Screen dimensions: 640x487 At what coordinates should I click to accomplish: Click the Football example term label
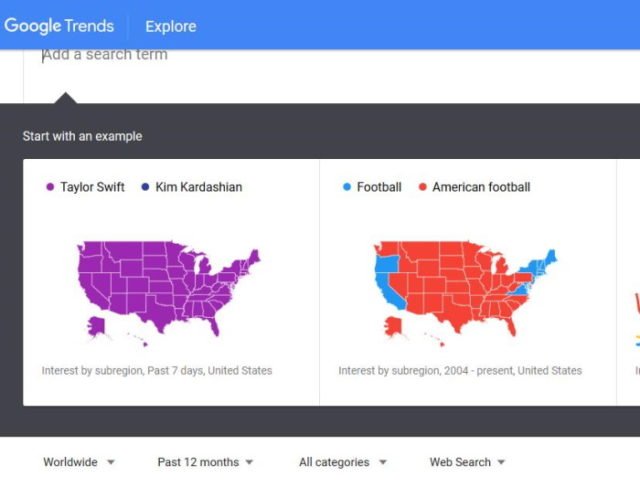click(x=379, y=187)
